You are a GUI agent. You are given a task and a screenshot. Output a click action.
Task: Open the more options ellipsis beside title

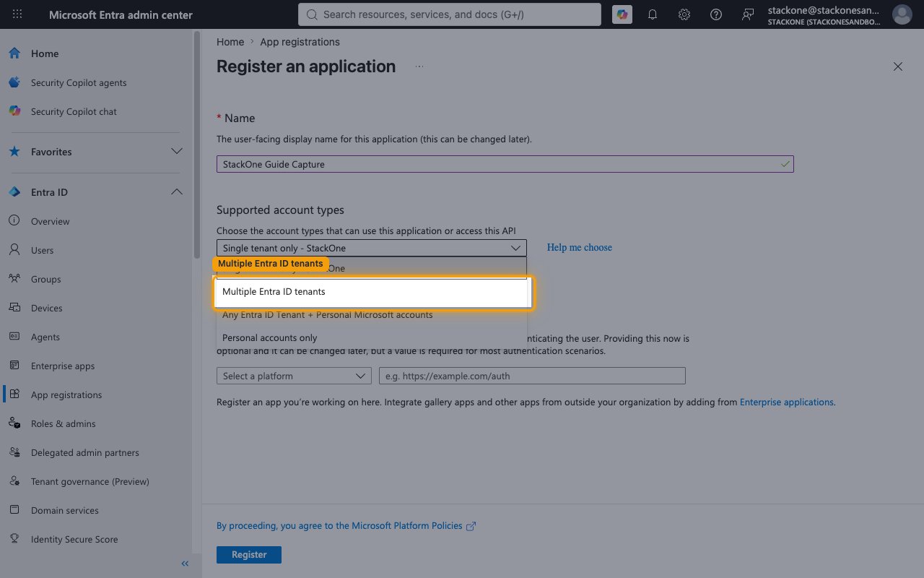[x=419, y=66]
